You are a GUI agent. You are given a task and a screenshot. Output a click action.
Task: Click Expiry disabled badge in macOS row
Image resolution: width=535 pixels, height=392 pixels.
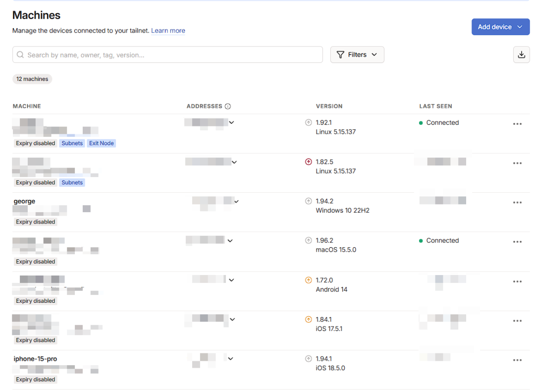[x=35, y=262]
